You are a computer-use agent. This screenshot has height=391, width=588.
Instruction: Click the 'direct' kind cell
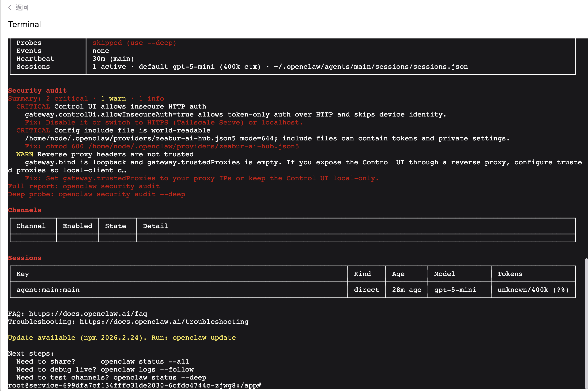(366, 289)
